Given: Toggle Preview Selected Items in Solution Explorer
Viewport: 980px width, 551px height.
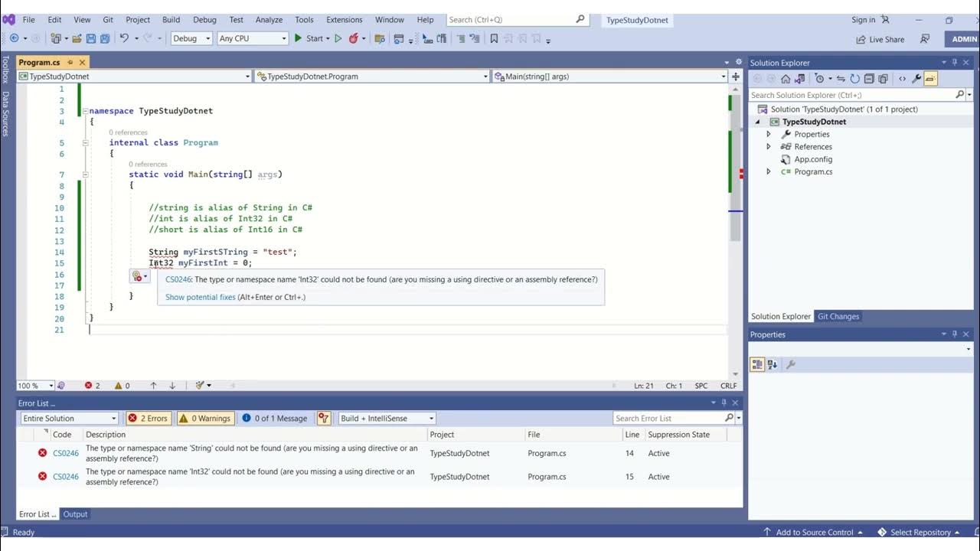Looking at the screenshot, I should point(931,78).
